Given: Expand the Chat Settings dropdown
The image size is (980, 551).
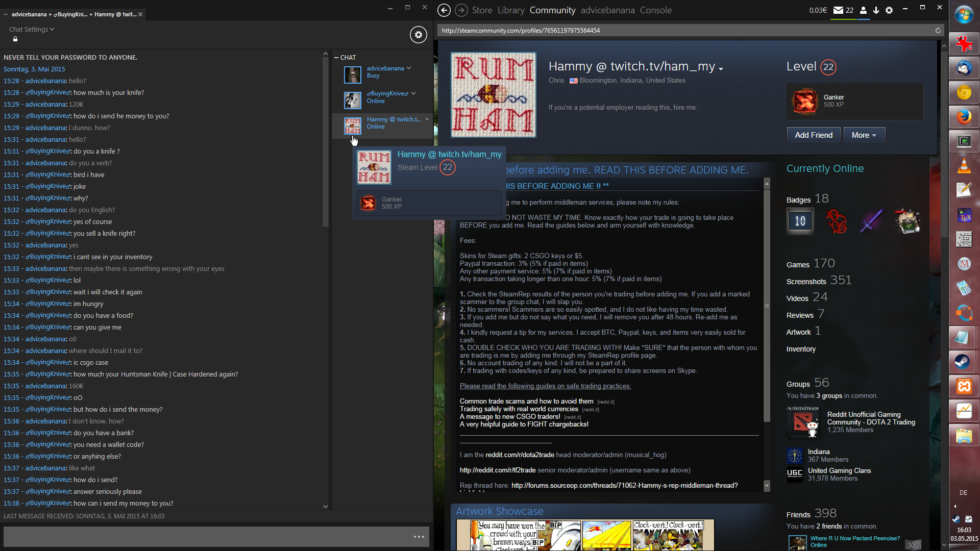Looking at the screenshot, I should click(x=32, y=30).
